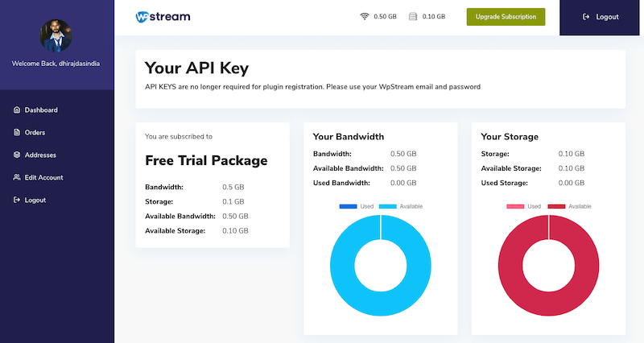
Task: Click the Addresses layers icon in sidebar
Action: [x=17, y=155]
